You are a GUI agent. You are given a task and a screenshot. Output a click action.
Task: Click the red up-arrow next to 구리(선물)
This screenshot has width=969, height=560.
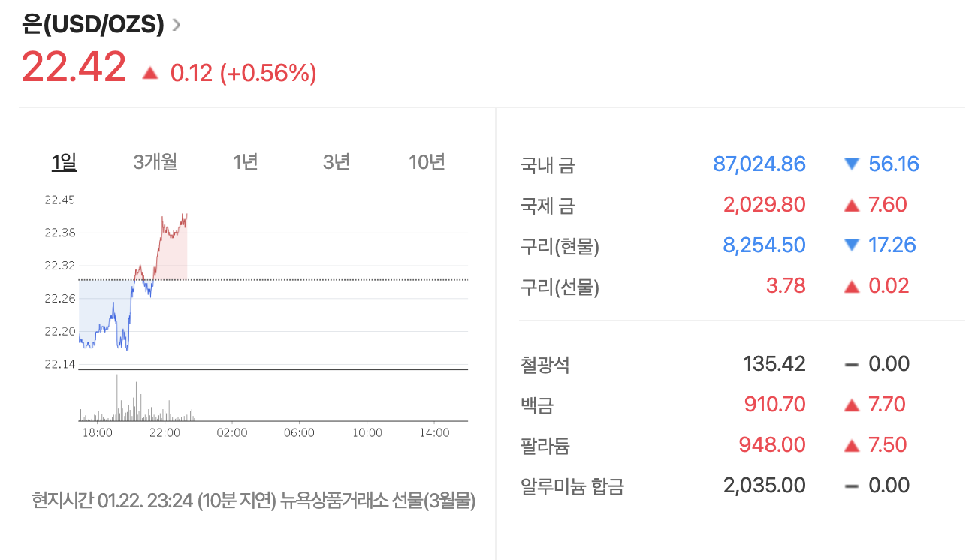852,285
